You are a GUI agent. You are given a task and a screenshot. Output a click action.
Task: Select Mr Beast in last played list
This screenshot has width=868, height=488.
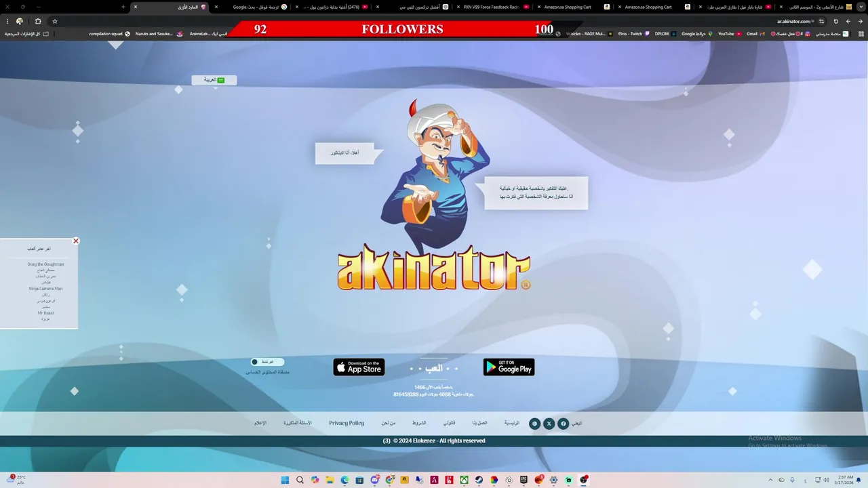coord(45,313)
